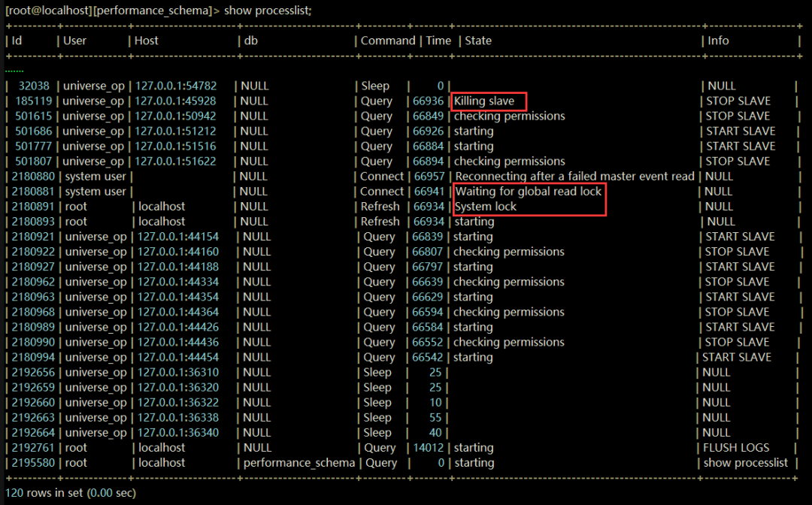Image resolution: width=812 pixels, height=505 pixels.
Task: Click time value 66926
Action: click(428, 131)
